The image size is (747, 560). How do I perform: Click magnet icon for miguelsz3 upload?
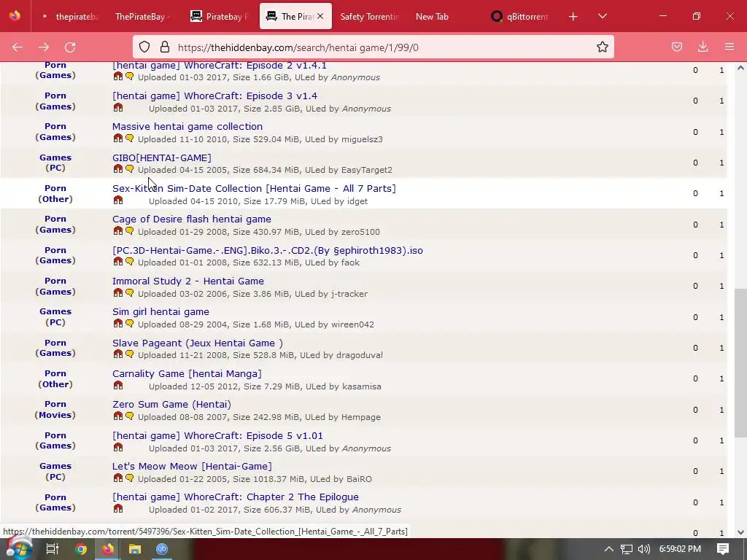click(x=118, y=138)
